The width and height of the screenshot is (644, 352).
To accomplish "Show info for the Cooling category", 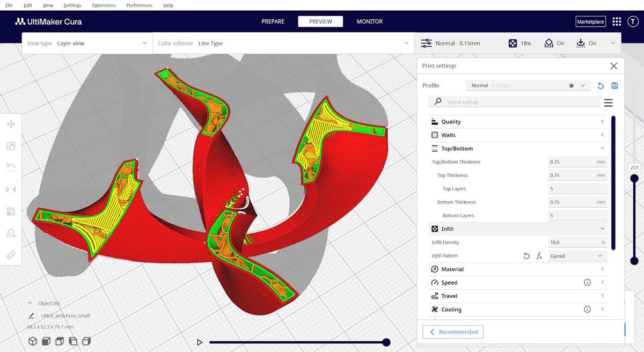I will pos(587,310).
